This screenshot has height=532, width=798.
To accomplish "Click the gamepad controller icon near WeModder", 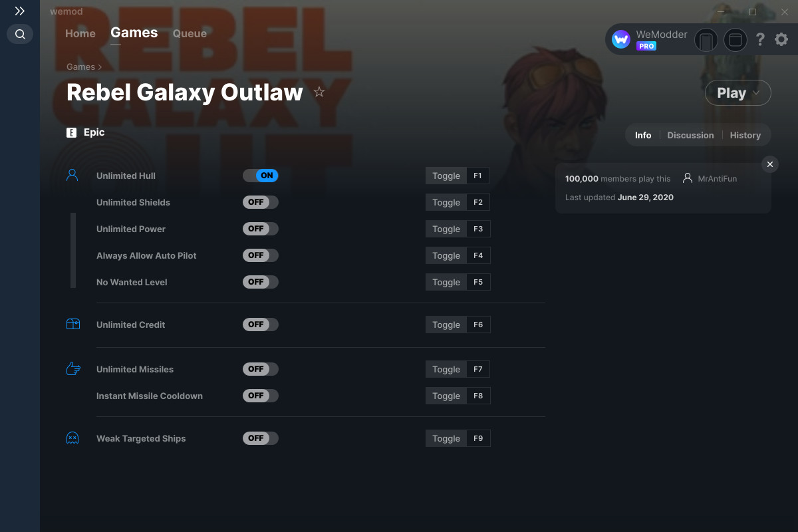I will [706, 40].
